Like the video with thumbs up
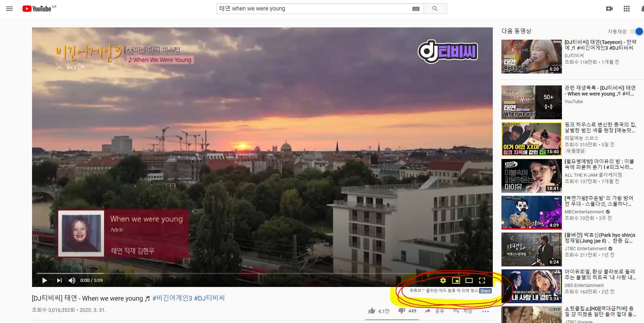This screenshot has width=644, height=323. (x=372, y=311)
